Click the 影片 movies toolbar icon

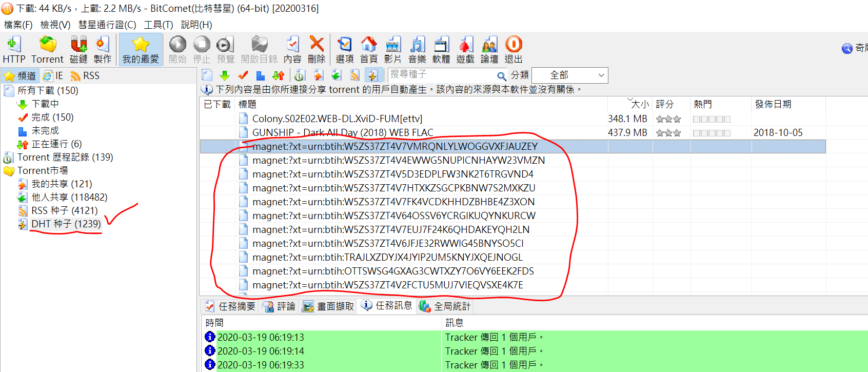393,50
